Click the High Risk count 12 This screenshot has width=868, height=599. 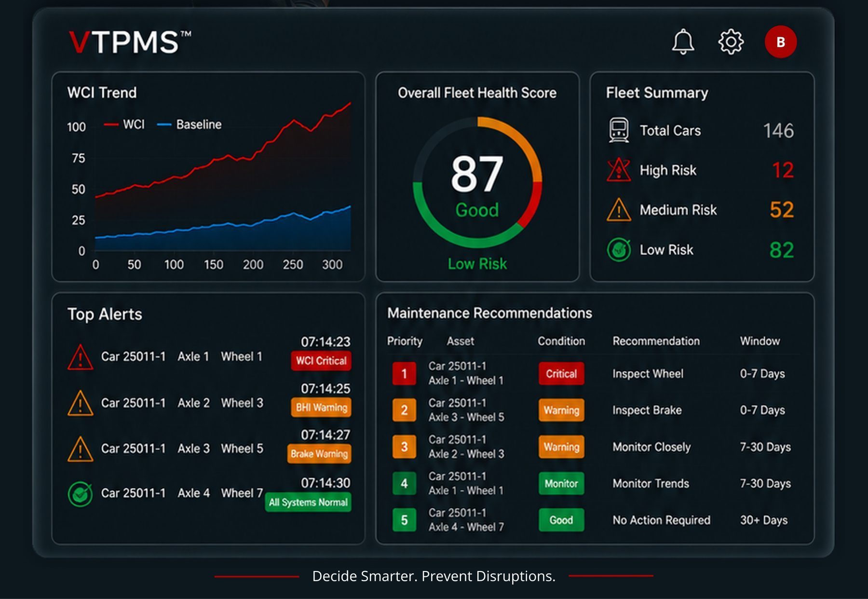pos(783,170)
